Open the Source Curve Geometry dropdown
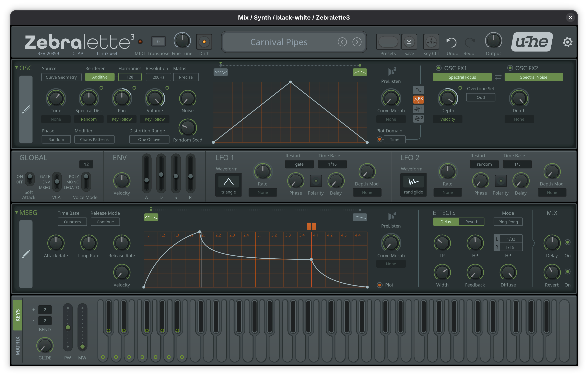This screenshot has width=588, height=376. pos(61,77)
